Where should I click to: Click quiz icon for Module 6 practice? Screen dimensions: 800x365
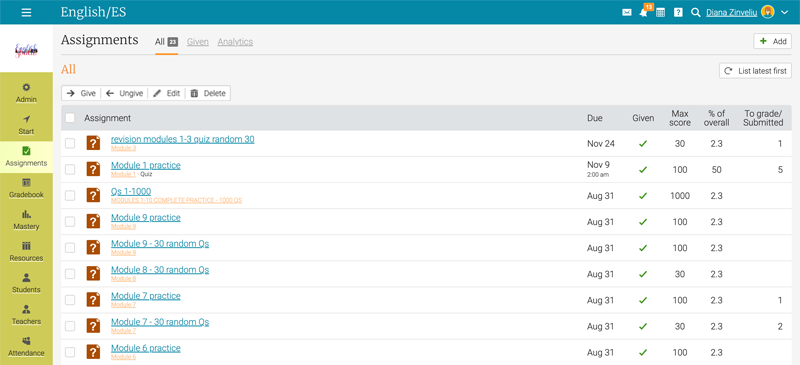coord(93,352)
